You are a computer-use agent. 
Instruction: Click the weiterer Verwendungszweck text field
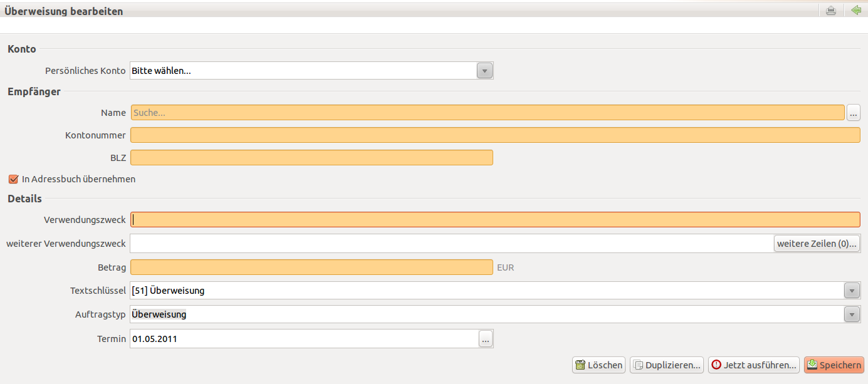click(x=452, y=244)
